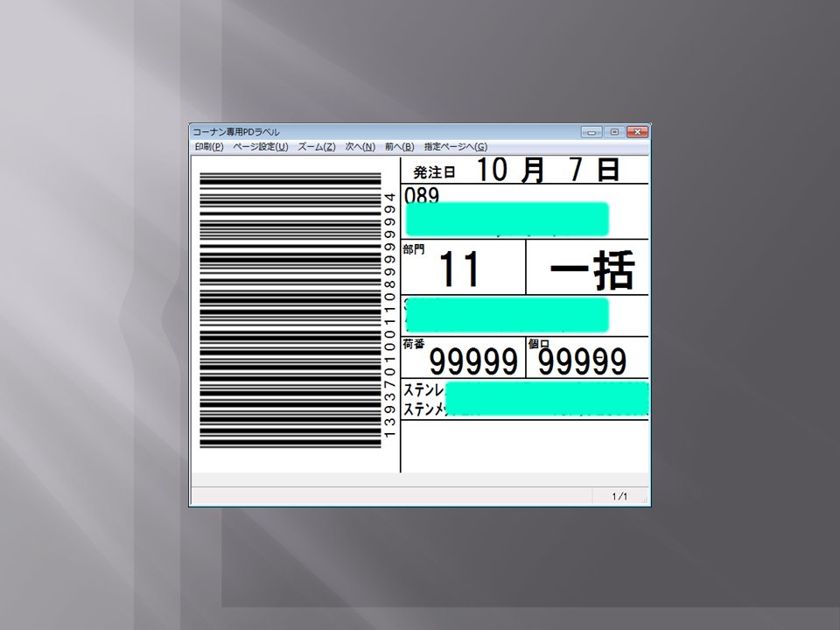The width and height of the screenshot is (840, 630).
Task: Click the teal highlighted store name area
Action: pos(507,217)
